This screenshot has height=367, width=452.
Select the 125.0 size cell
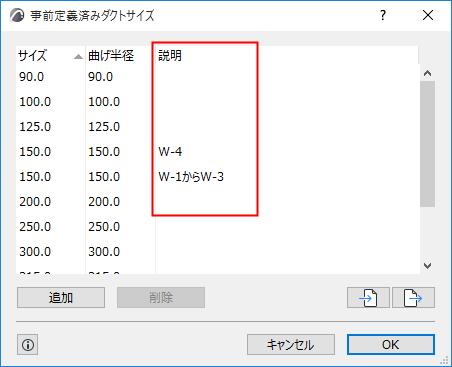coord(35,127)
